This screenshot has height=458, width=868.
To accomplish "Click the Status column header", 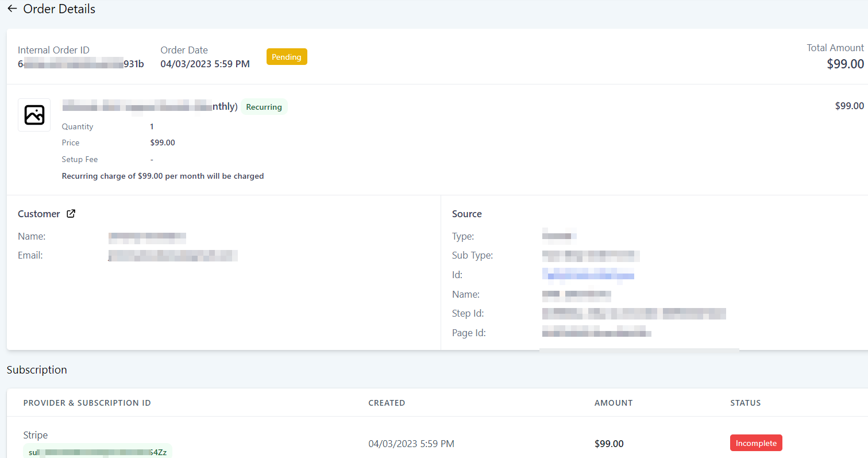I will 745,403.
